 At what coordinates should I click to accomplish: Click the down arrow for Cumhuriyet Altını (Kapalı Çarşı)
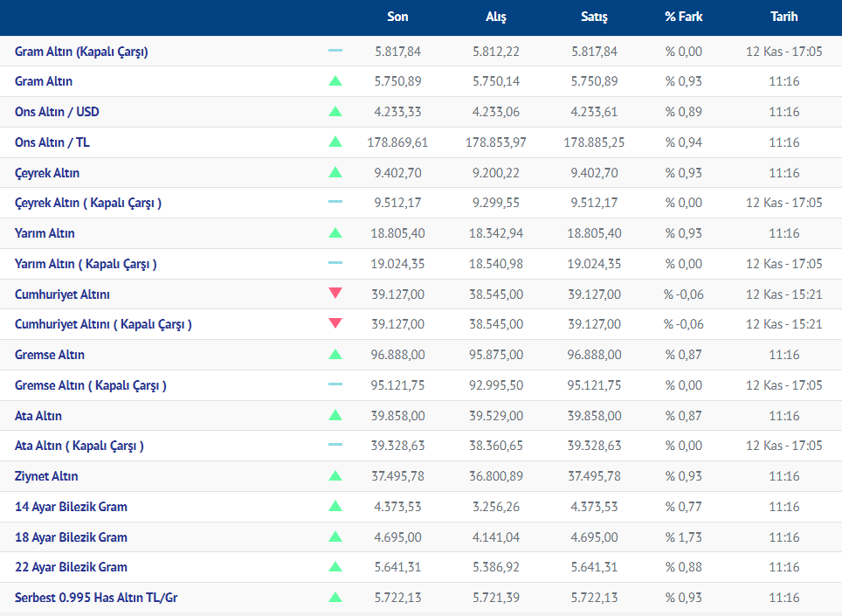335,324
